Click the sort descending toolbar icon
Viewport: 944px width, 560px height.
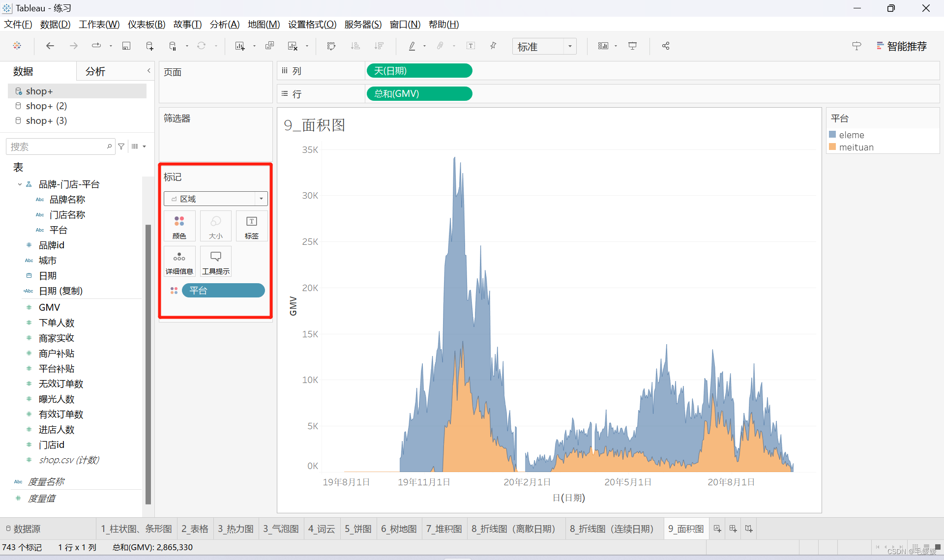point(379,46)
